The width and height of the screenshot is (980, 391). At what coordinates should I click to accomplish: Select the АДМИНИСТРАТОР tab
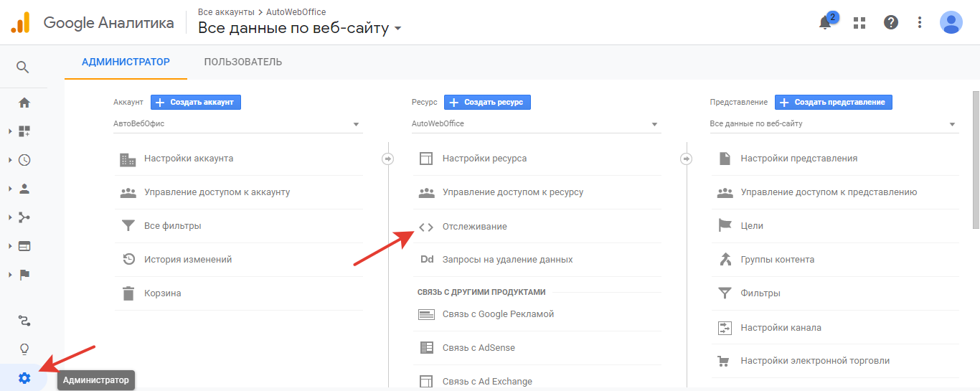point(126,62)
